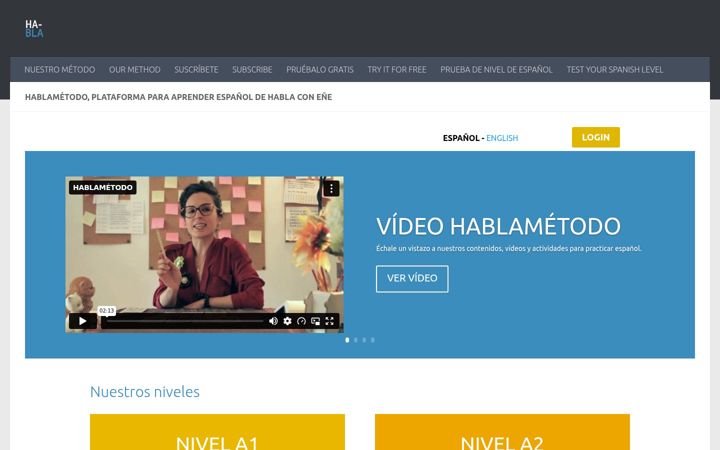Seek in the video progress bar
This screenshot has width=720, height=450.
pos(184,321)
